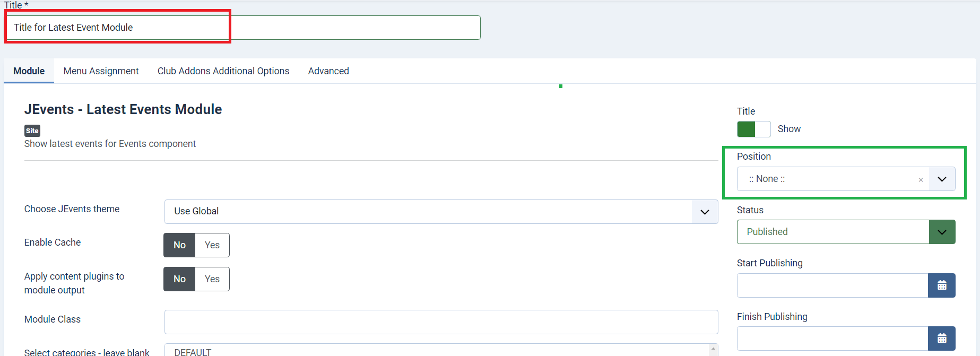Screen dimensions: 980x356
Task: Click the Start Publishing date field
Action: point(832,285)
